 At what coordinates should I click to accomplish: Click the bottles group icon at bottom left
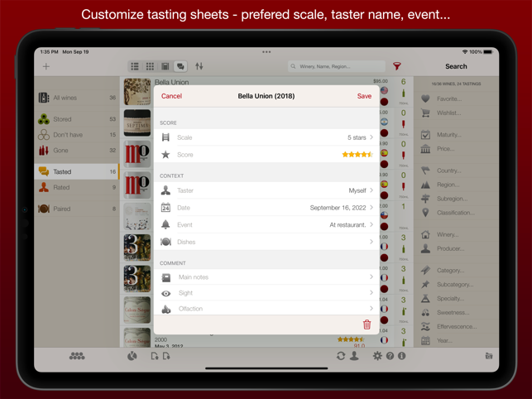tap(77, 356)
